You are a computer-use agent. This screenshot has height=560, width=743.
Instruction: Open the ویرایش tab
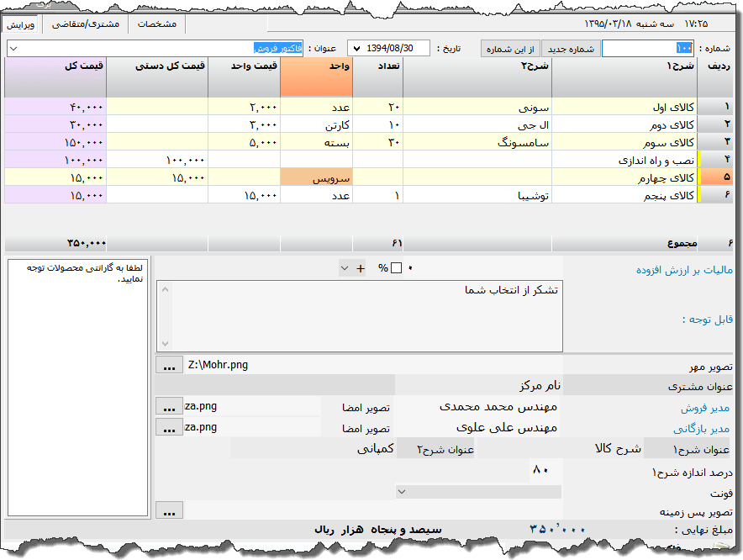(x=21, y=24)
